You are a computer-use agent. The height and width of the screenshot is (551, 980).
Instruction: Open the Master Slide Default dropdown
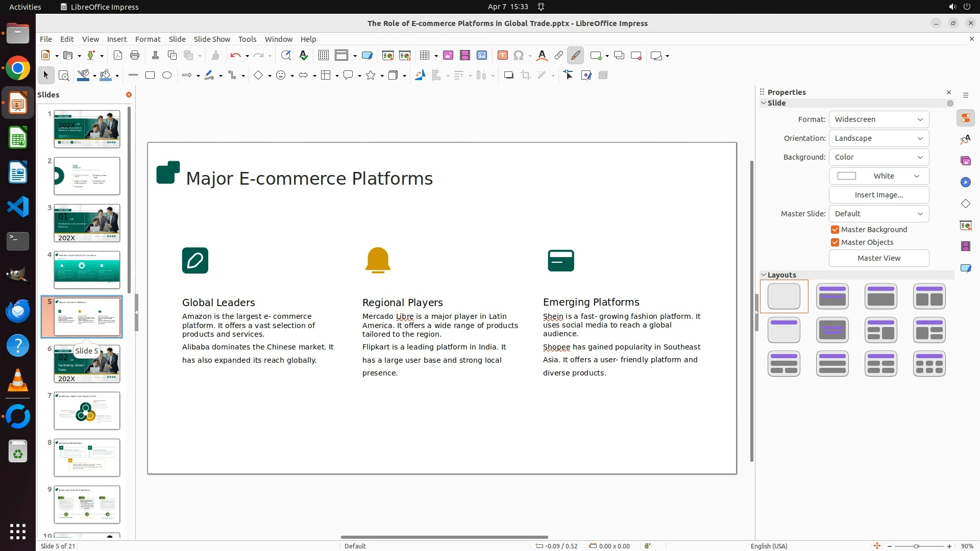pyautogui.click(x=878, y=214)
